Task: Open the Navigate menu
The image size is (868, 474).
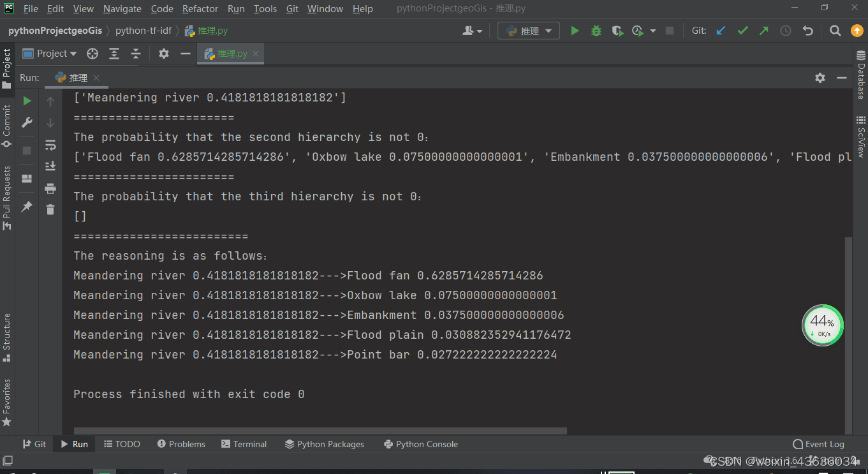Action: pyautogui.click(x=122, y=9)
